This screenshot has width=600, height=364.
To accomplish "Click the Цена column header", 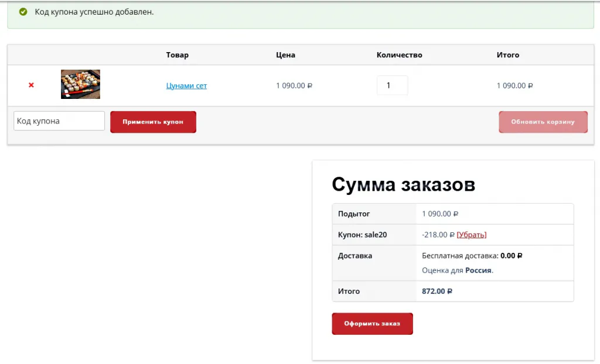I will click(285, 55).
